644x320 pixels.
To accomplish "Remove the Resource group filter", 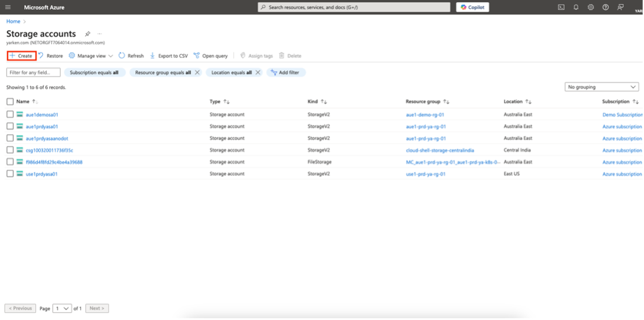I will click(197, 72).
